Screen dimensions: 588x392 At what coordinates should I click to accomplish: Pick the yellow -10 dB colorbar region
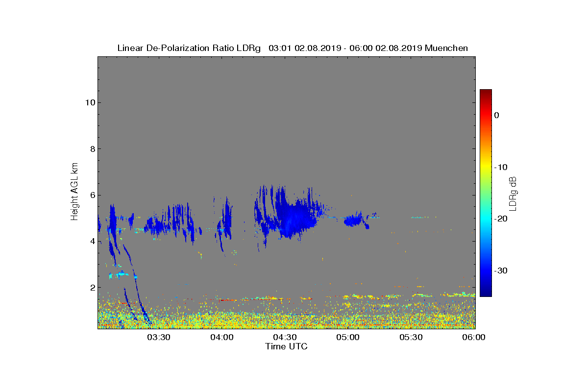click(486, 167)
